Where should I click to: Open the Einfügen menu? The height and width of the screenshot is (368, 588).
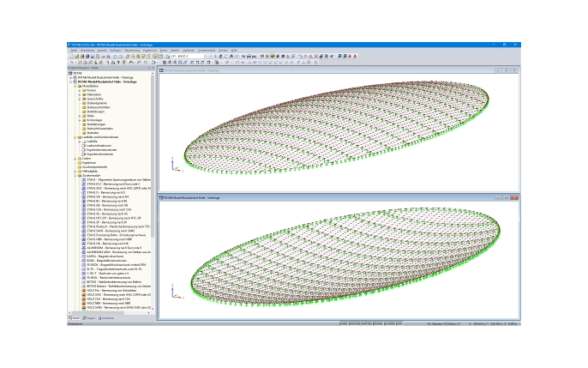(x=116, y=51)
